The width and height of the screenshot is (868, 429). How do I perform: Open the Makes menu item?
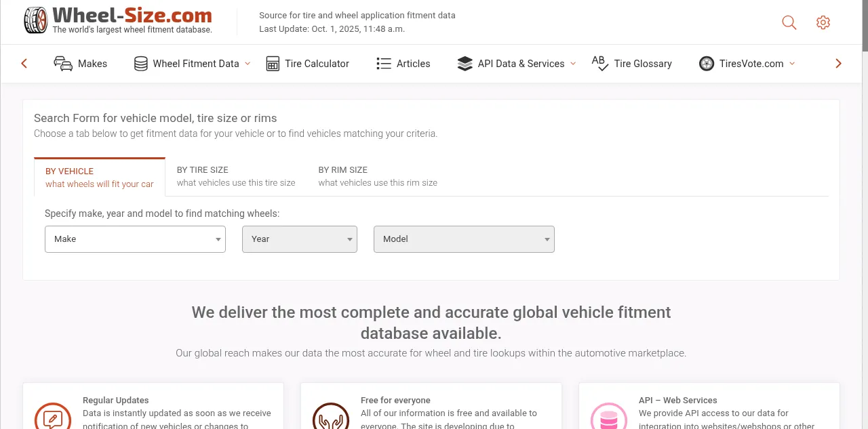81,64
